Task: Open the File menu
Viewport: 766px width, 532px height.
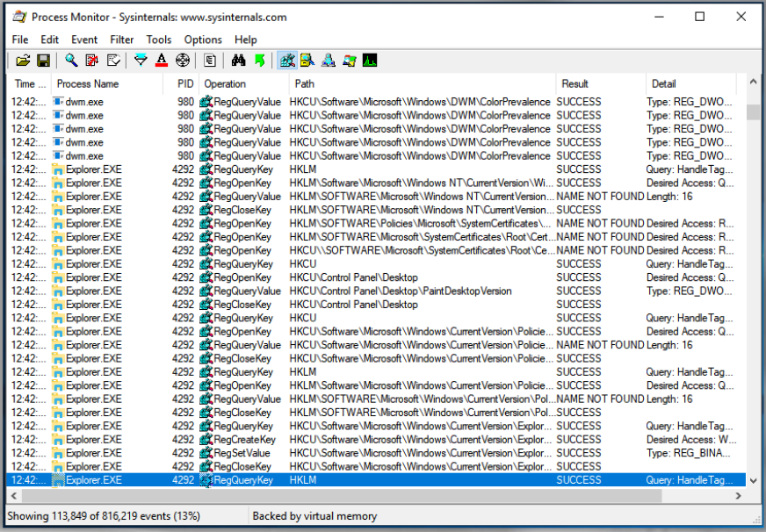Action: 20,40
